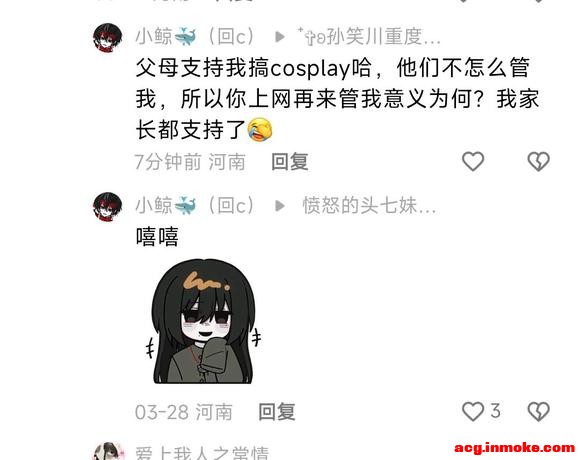Viewport: 580px width, 460px height.
Task: Tap broken heart on the 嘻嘻 comment
Action: coord(539,412)
